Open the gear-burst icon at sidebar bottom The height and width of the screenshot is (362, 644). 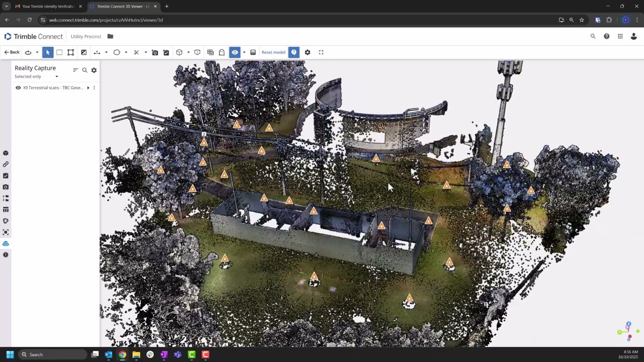click(x=6, y=255)
